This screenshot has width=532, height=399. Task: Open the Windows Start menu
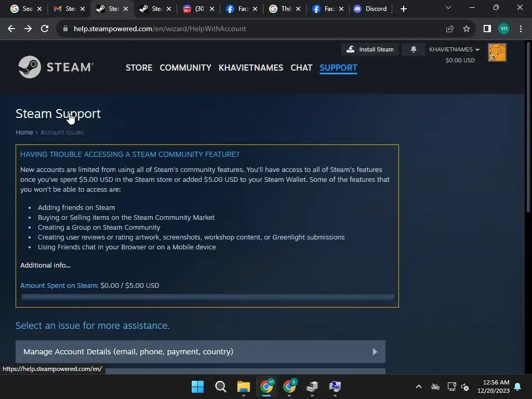point(197,387)
